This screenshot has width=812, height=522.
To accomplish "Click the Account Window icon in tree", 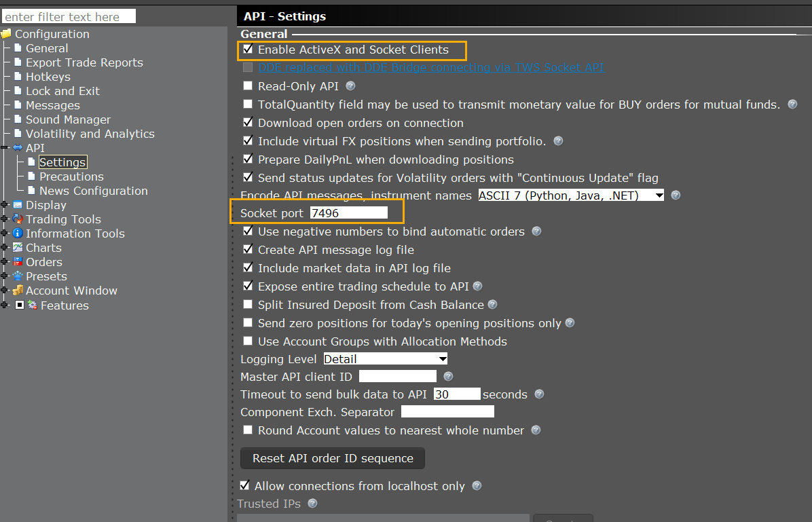I will 18,291.
